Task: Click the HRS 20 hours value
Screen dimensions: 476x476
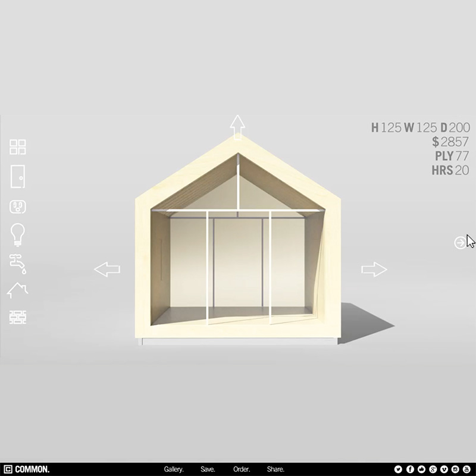Action: [450, 170]
